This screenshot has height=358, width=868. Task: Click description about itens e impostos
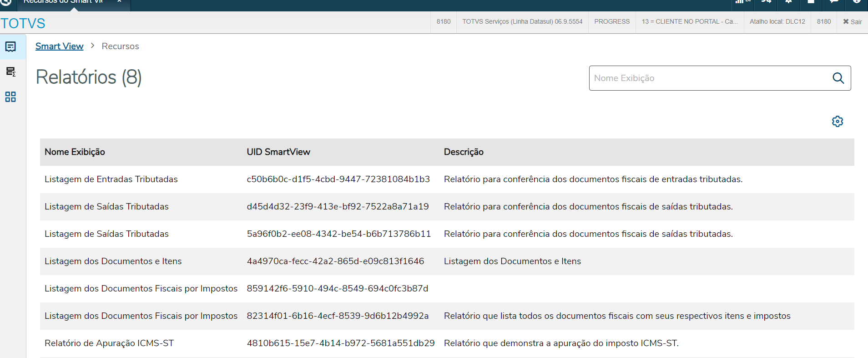[x=617, y=316]
